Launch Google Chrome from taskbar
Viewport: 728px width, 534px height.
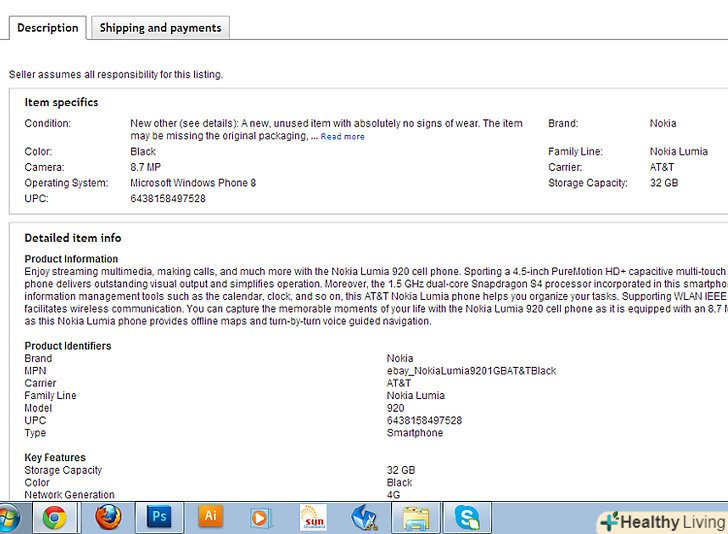tap(55, 518)
